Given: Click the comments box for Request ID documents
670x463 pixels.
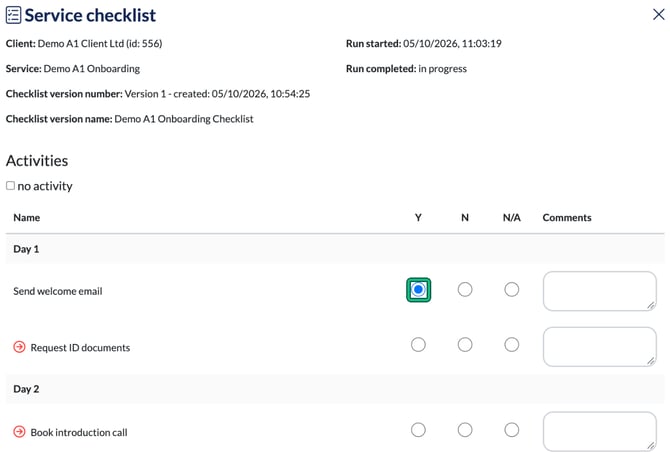Looking at the screenshot, I should 599,346.
